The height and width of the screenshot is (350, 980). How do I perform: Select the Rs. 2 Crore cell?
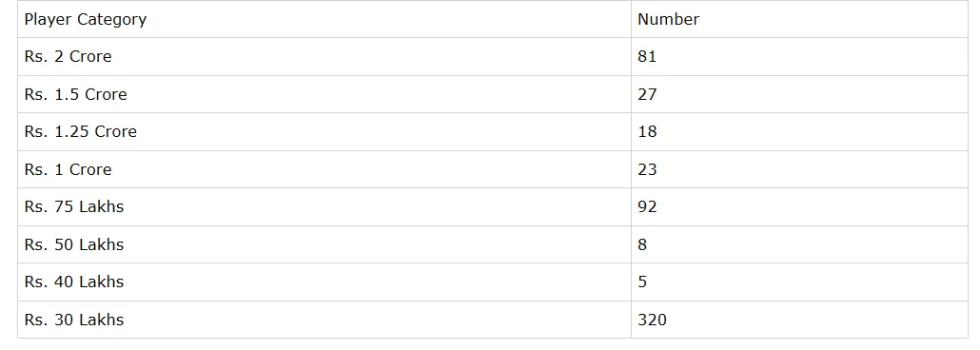(x=323, y=57)
